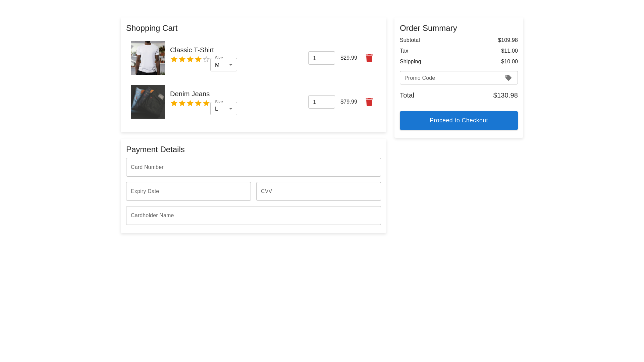Click the Denim Jeans product title
644x362 pixels.
[x=190, y=94]
